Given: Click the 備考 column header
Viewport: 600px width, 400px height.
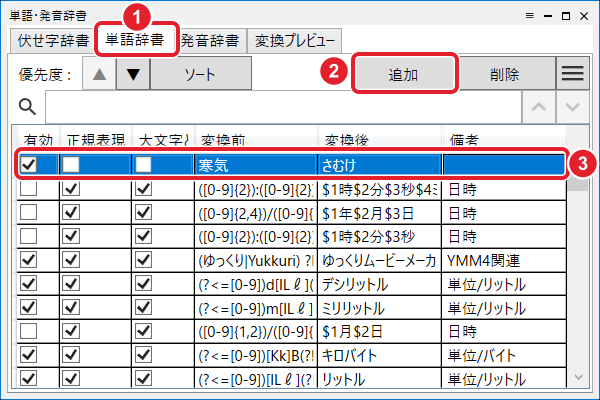Looking at the screenshot, I should [504, 139].
